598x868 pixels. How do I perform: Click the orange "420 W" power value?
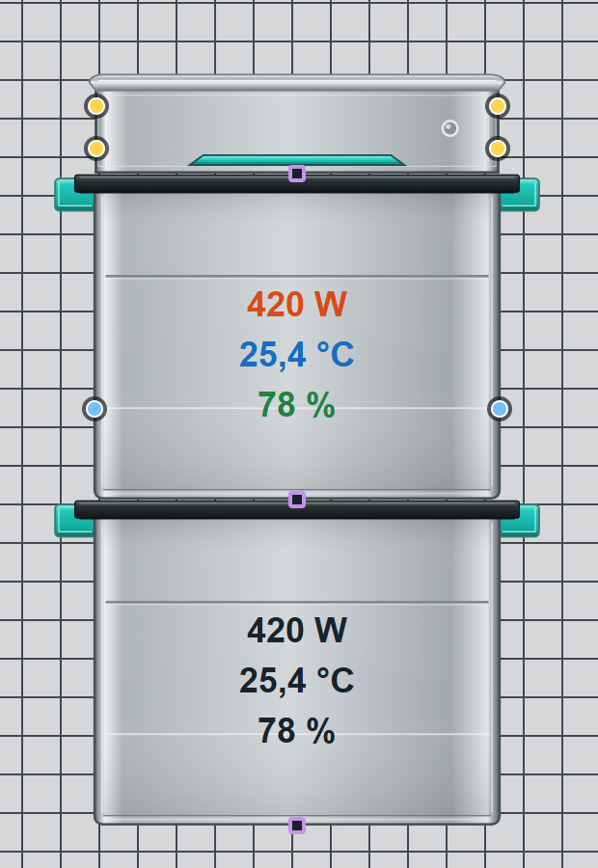(297, 304)
